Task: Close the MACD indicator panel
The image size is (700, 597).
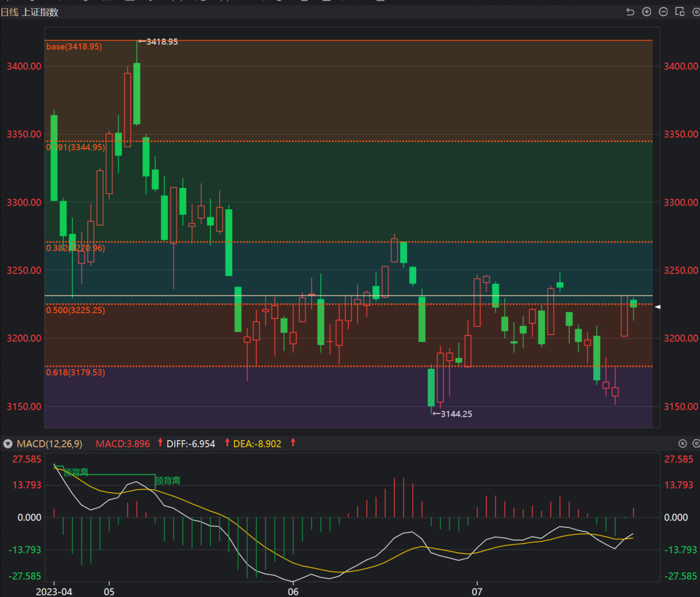Action: tap(682, 443)
